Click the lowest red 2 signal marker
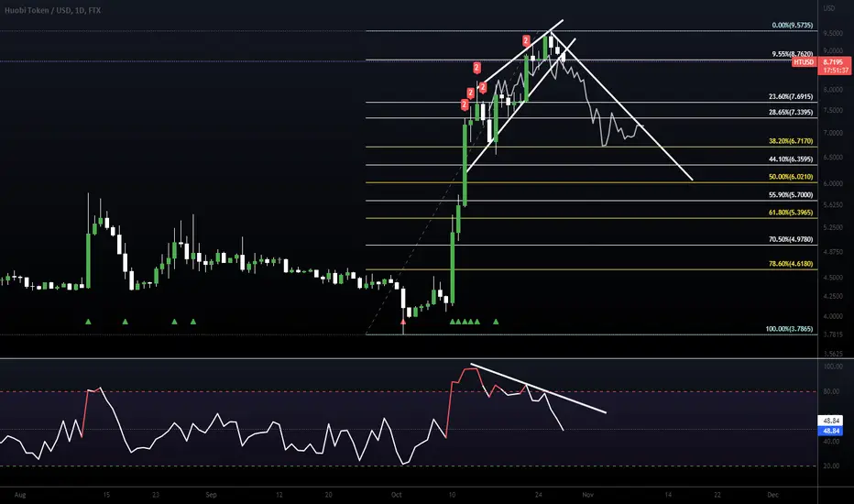This screenshot has height=504, width=854. click(x=465, y=104)
